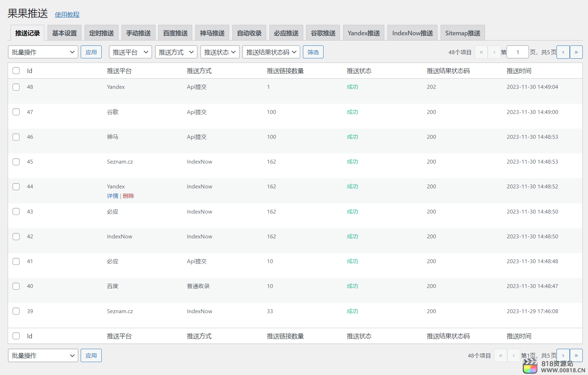
Task: Switch to the 基本设置 tab
Action: click(x=65, y=33)
